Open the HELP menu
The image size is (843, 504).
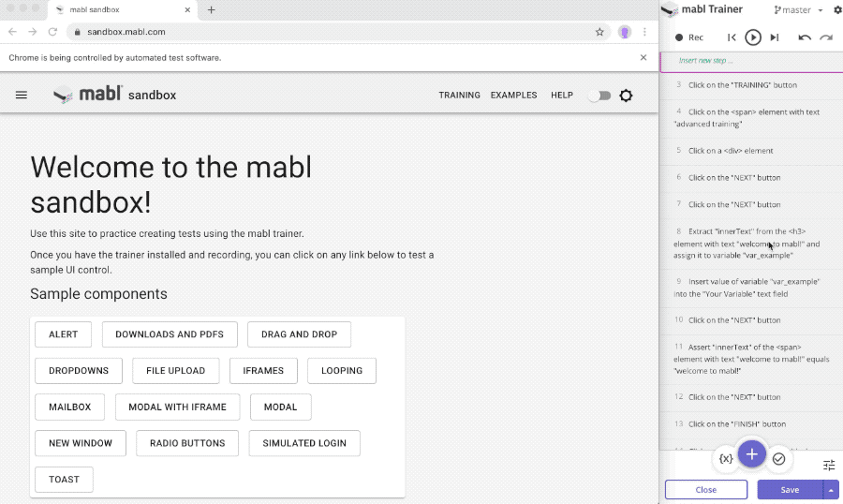pos(562,96)
